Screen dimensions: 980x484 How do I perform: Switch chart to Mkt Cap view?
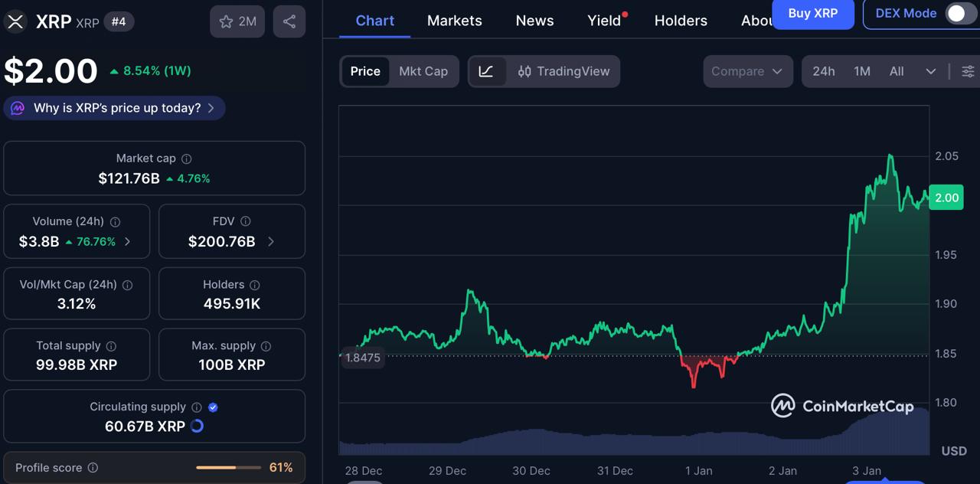coord(423,71)
